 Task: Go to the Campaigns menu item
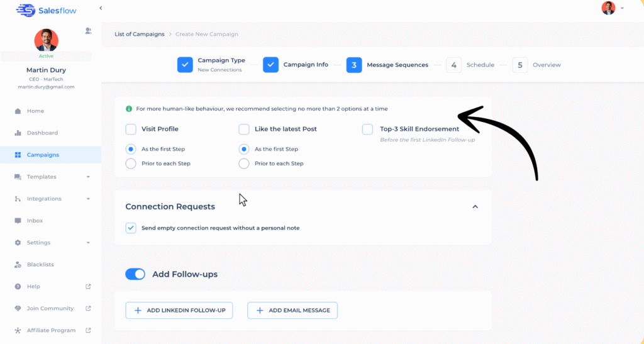click(43, 155)
